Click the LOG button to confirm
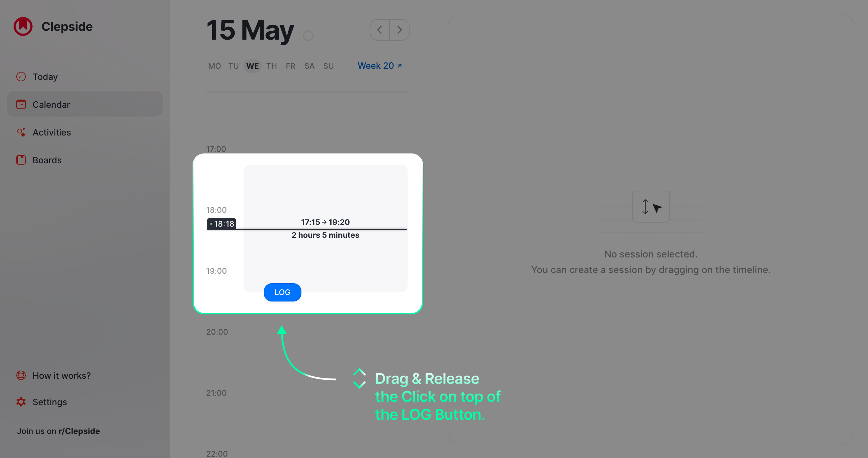The width and height of the screenshot is (868, 458). (282, 292)
